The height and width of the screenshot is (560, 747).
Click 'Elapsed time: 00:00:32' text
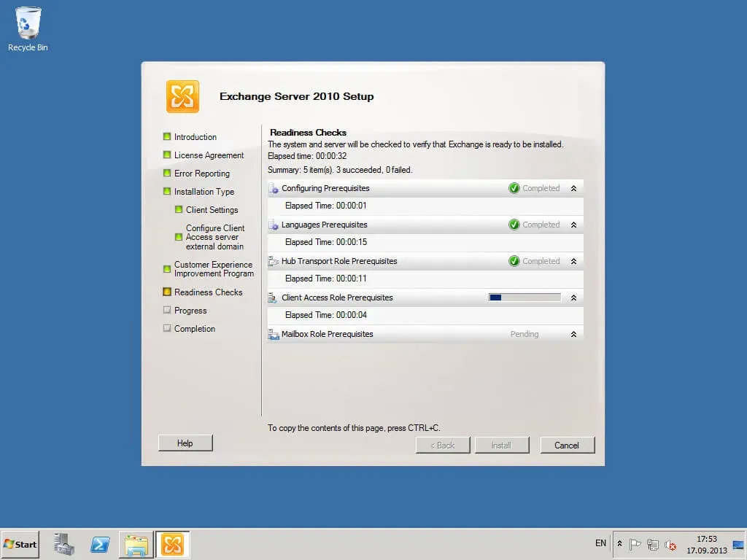[x=307, y=156]
